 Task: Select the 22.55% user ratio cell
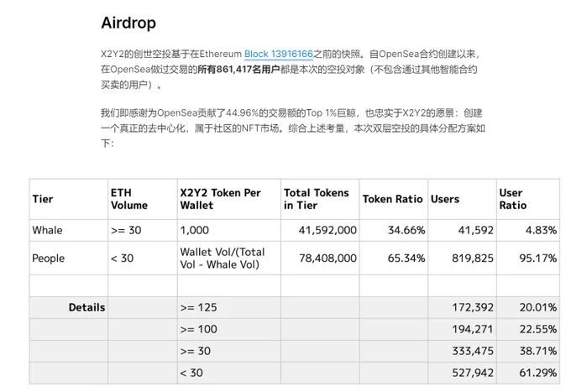(528, 329)
